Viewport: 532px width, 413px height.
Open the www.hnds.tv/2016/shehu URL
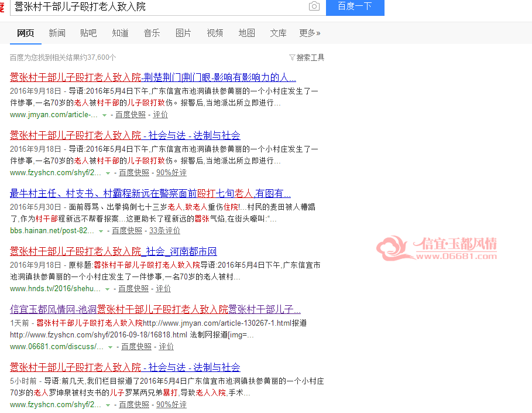click(x=55, y=289)
